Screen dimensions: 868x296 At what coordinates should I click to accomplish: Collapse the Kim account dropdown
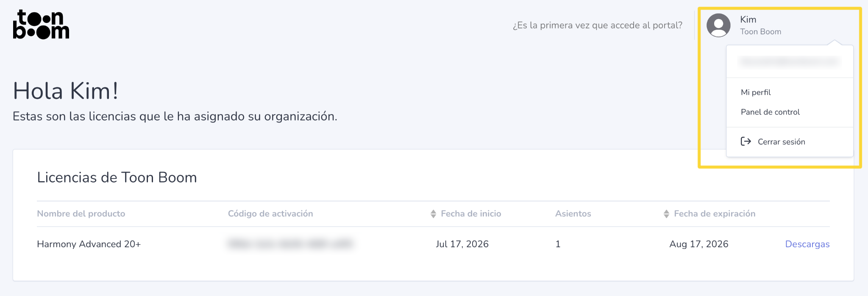(748, 20)
